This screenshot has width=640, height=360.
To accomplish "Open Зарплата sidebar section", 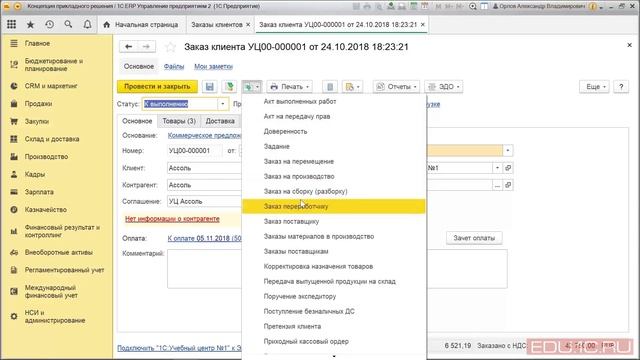I will coord(56,192).
